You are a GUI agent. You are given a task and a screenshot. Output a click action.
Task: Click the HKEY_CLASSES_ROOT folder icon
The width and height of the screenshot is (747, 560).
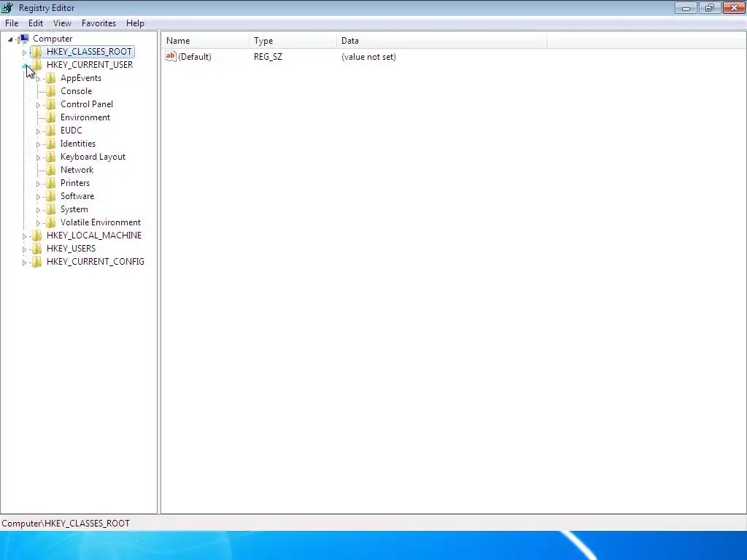click(x=36, y=52)
